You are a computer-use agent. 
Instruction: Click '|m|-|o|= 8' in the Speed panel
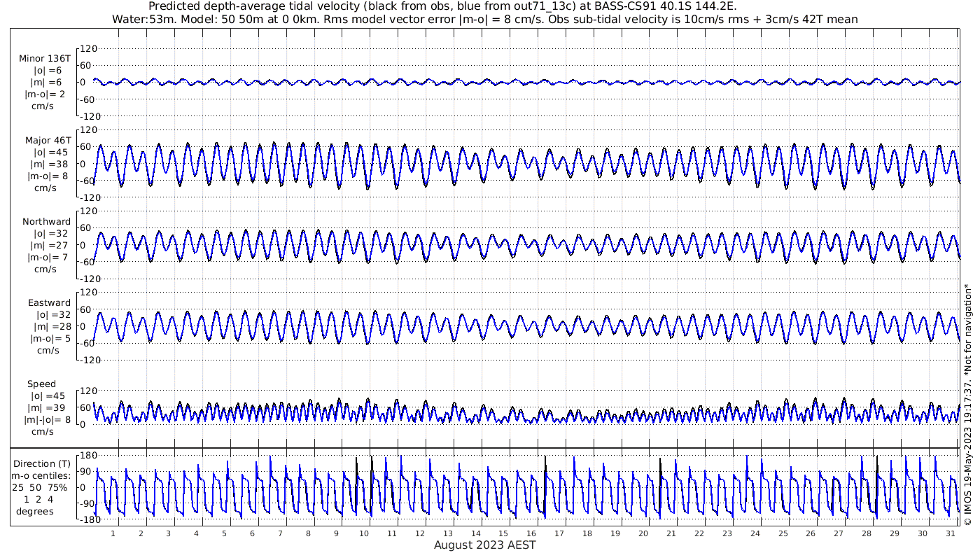[46, 419]
